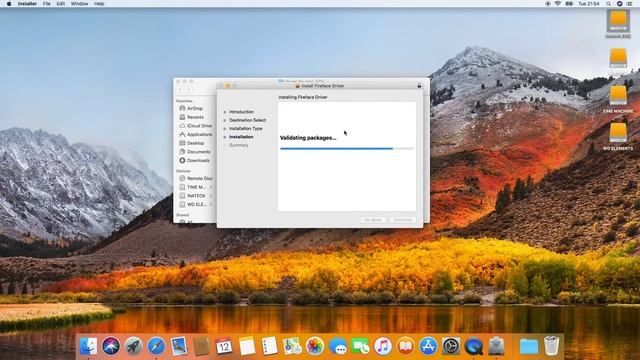Open Desktop in Finder sidebar
The image size is (640, 360).
pos(195,143)
